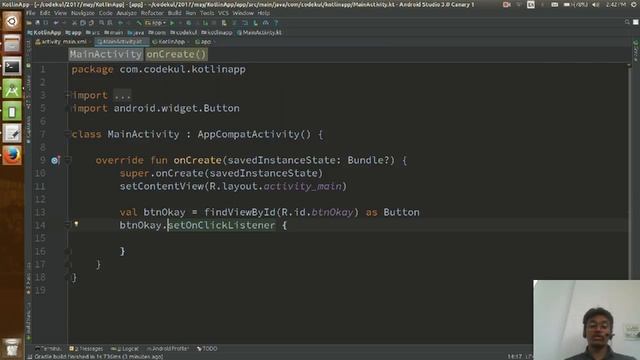Screen dimensions: 640x360
Task: Click activity_main reference on line 11
Action: [302, 186]
